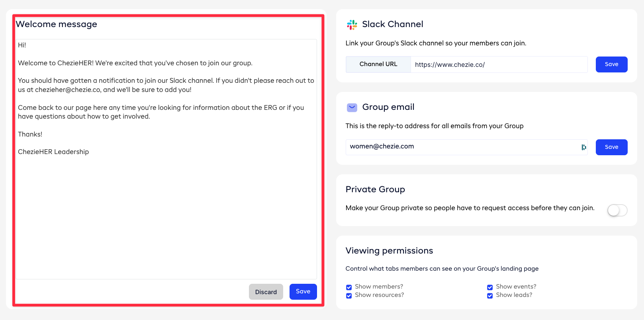Save the welcome message
This screenshot has height=320, width=644.
(303, 292)
